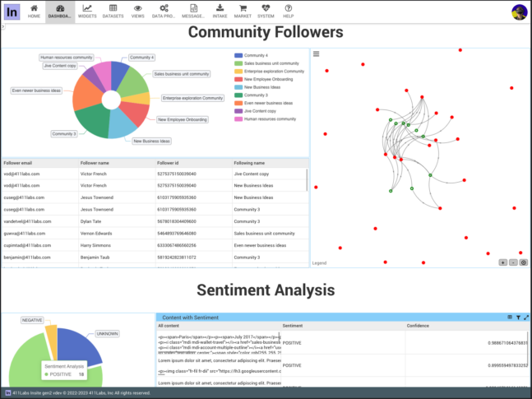Open the System heartbeat icon

(266, 8)
